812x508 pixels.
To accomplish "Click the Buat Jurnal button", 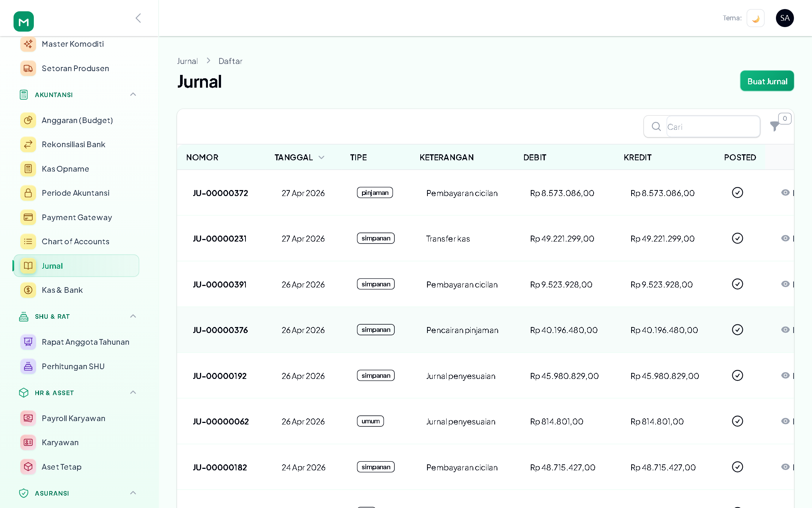I will [767, 81].
